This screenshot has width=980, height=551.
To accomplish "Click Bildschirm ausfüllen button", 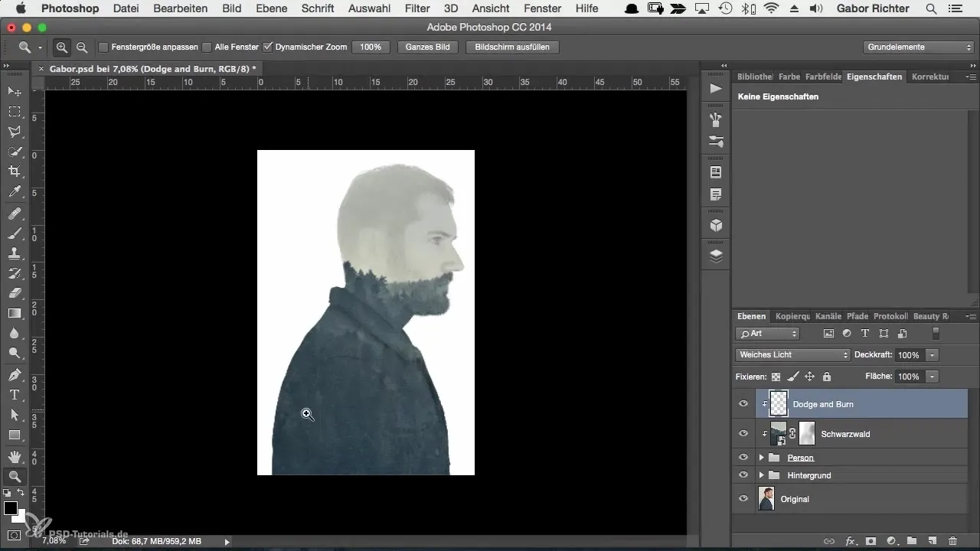I will click(x=512, y=47).
